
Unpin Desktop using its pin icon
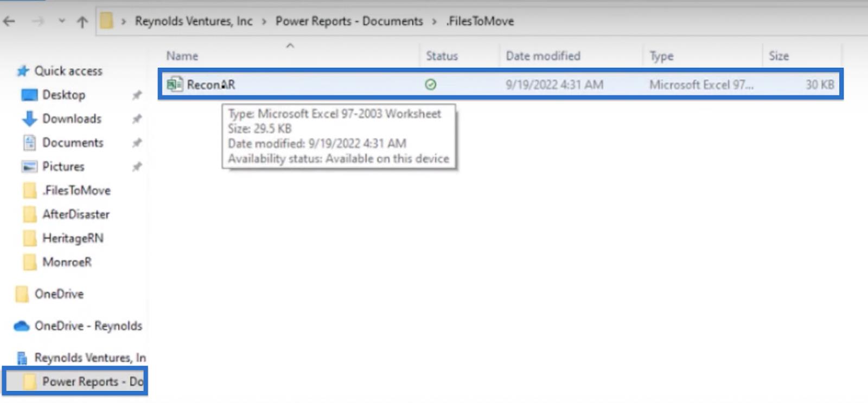tap(137, 95)
